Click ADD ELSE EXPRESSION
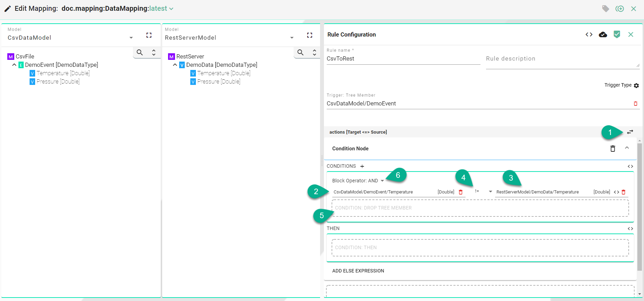Viewport: 644px width, 301px height. click(358, 271)
